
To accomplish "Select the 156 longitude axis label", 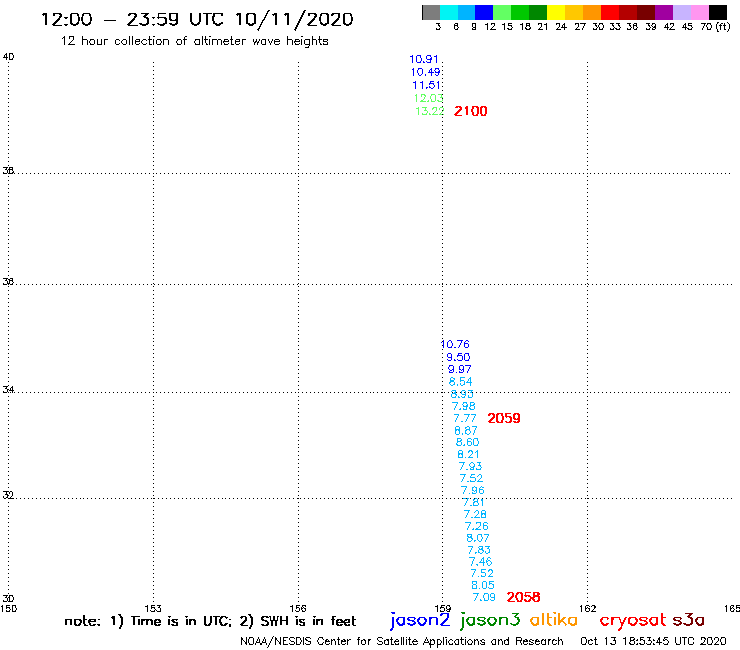I will [x=298, y=609].
